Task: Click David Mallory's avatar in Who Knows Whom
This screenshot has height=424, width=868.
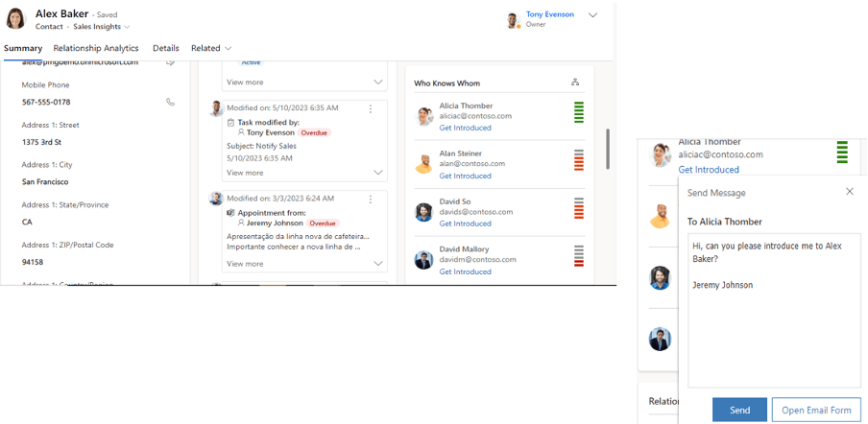Action: pos(423,260)
